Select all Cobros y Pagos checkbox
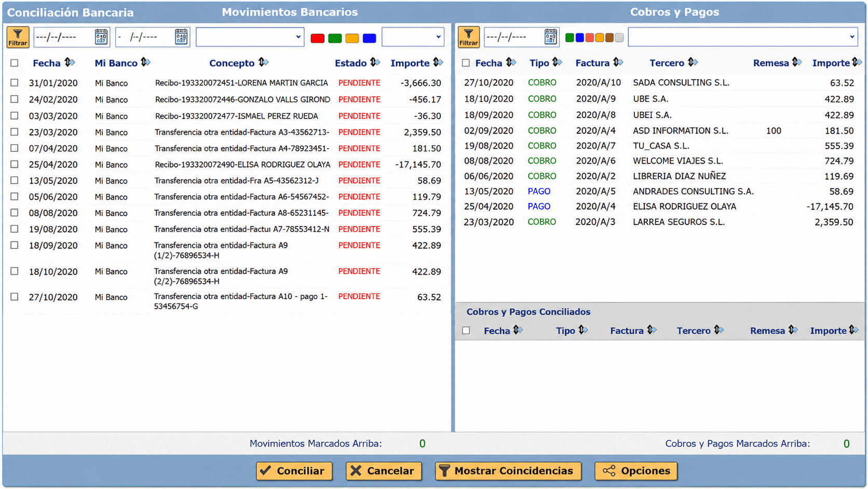 pos(466,63)
